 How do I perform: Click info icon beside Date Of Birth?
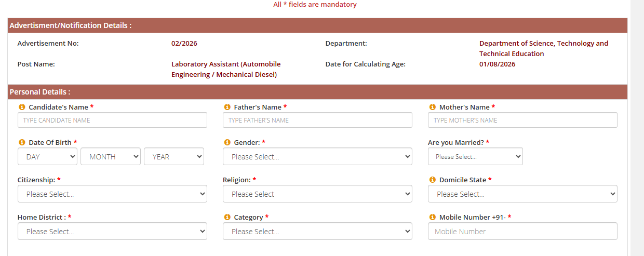tap(22, 142)
